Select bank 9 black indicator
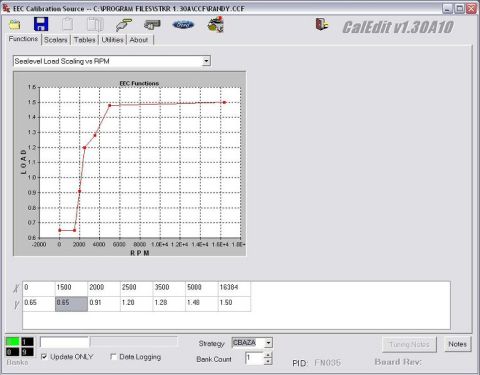This screenshot has width=480, height=375. (x=27, y=352)
